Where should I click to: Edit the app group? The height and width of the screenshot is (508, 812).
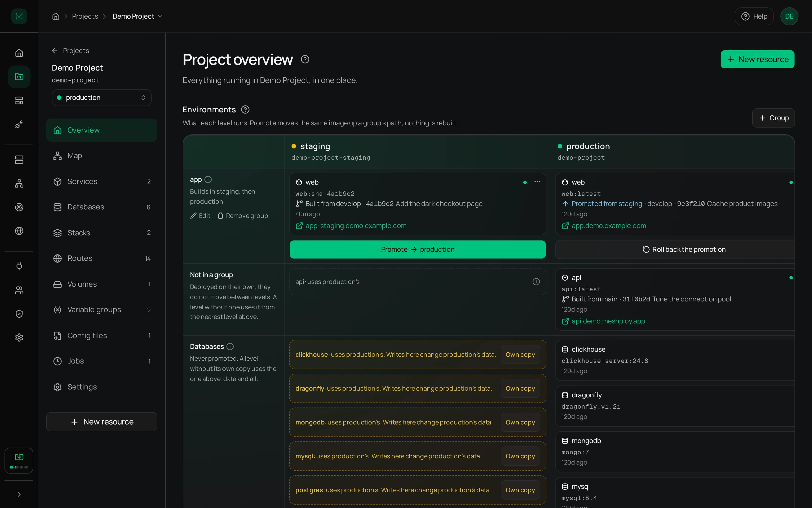coord(200,216)
